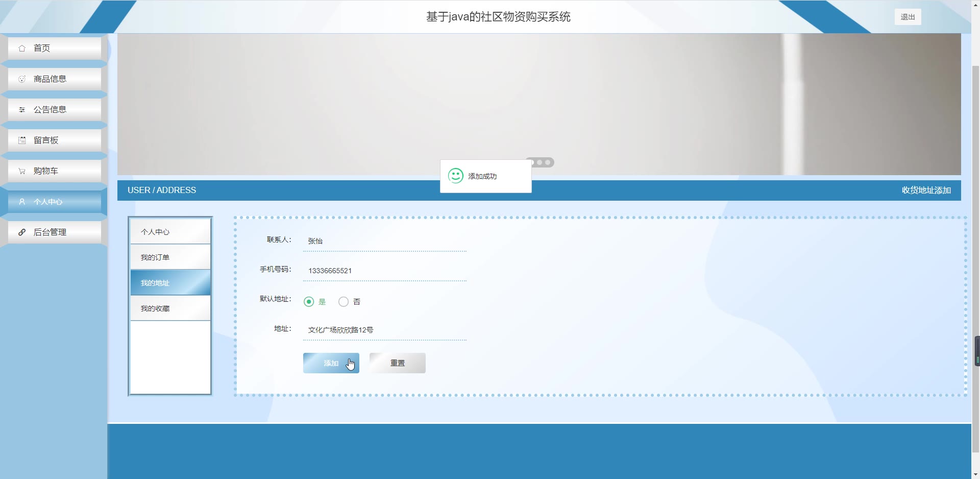Click the 联系人 input field
This screenshot has width=980, height=479.
coord(385,241)
